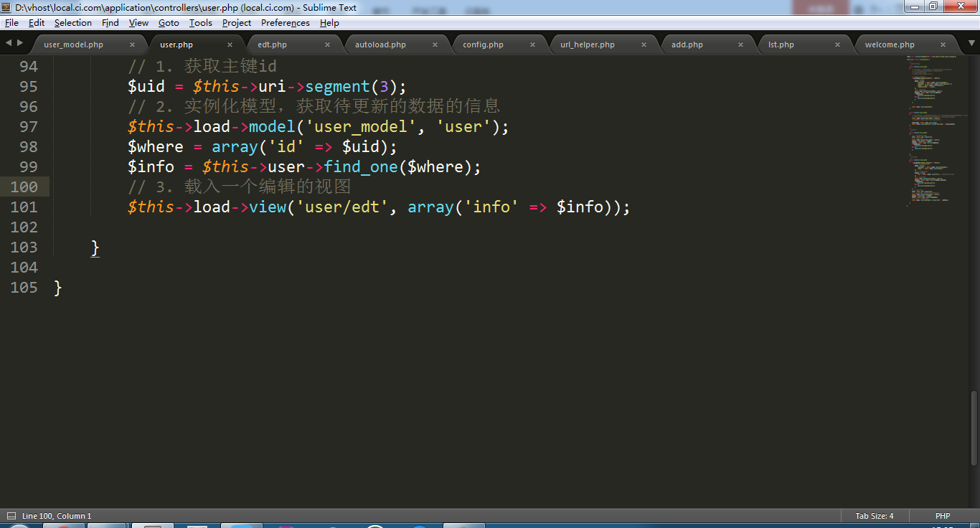Open the Preferences menu
Viewport: 980px width, 528px height.
point(285,23)
